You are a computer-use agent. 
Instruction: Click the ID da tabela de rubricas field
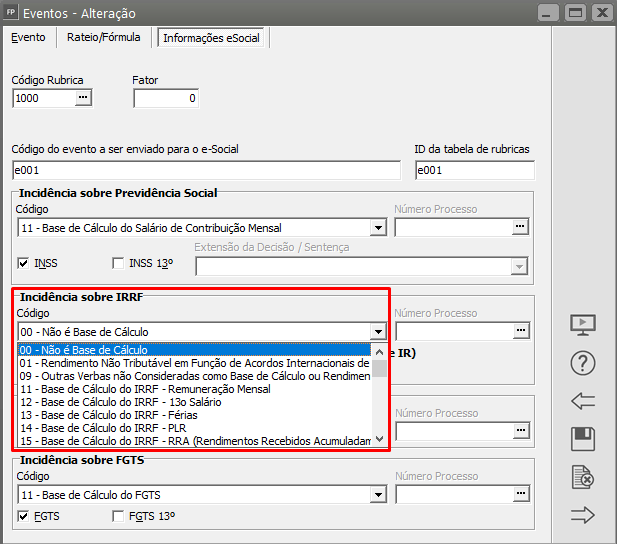click(x=475, y=170)
